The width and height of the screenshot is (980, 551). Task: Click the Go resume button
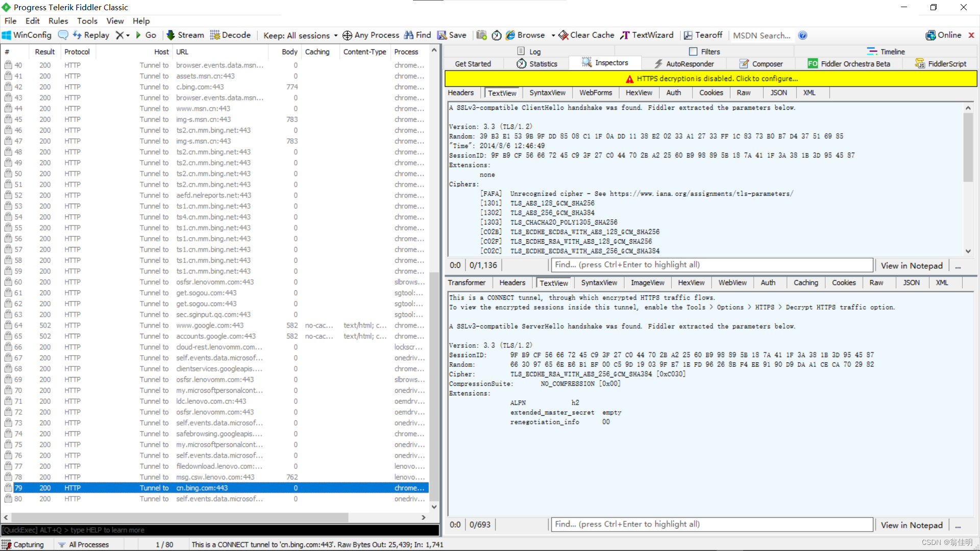click(x=145, y=35)
